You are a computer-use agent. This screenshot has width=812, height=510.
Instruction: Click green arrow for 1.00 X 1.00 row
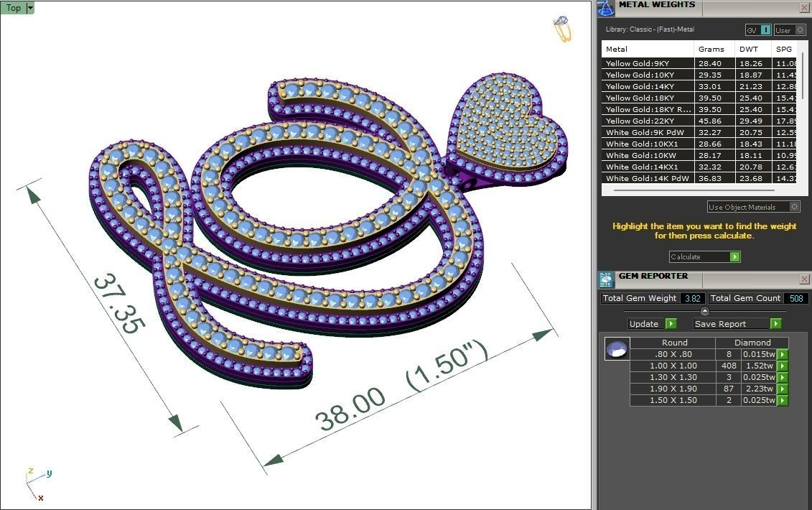[x=783, y=366]
